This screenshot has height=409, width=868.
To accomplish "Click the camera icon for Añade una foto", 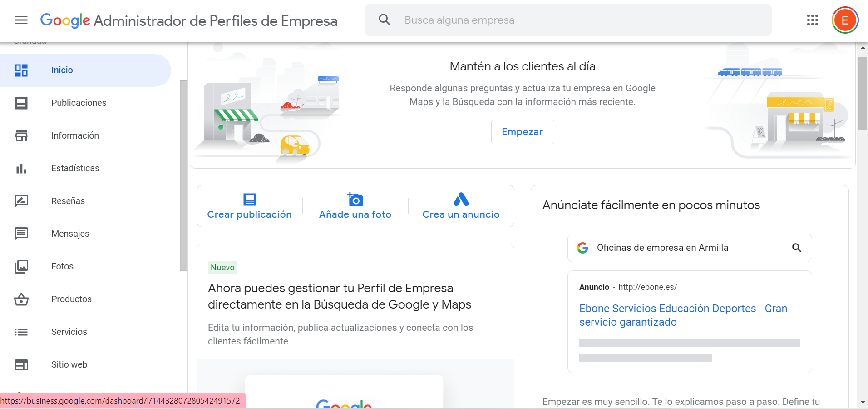I will point(355,199).
